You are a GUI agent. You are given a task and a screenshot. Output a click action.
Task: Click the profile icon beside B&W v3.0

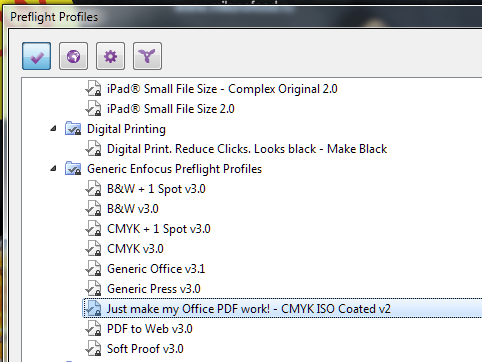[x=93, y=209]
